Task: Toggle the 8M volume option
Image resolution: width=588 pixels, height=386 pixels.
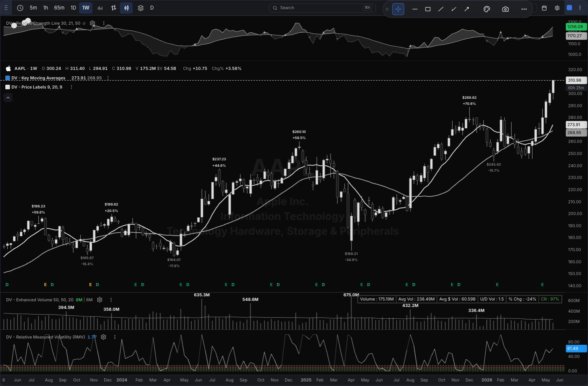Action: (x=79, y=300)
